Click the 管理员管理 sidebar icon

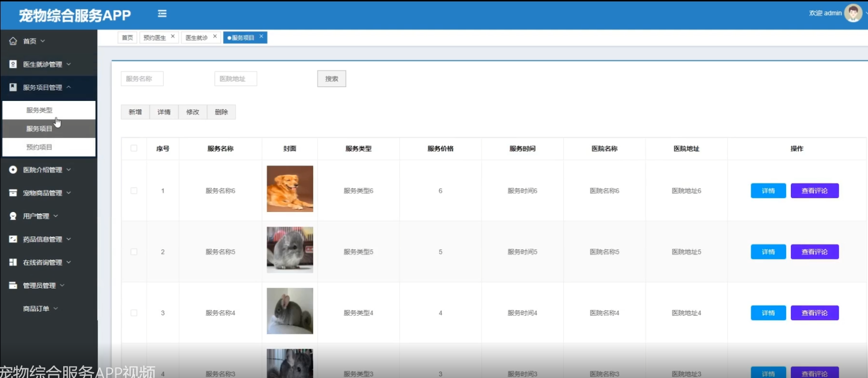click(x=13, y=285)
